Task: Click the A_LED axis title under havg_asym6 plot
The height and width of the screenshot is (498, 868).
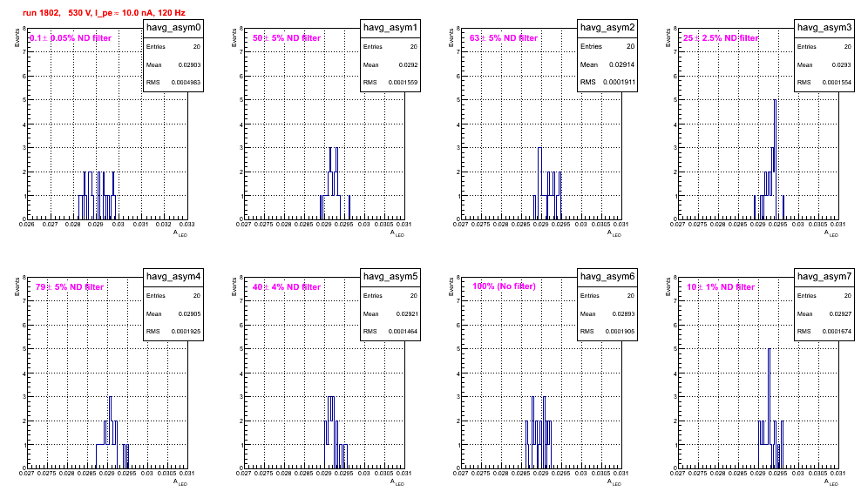Action: 614,482
